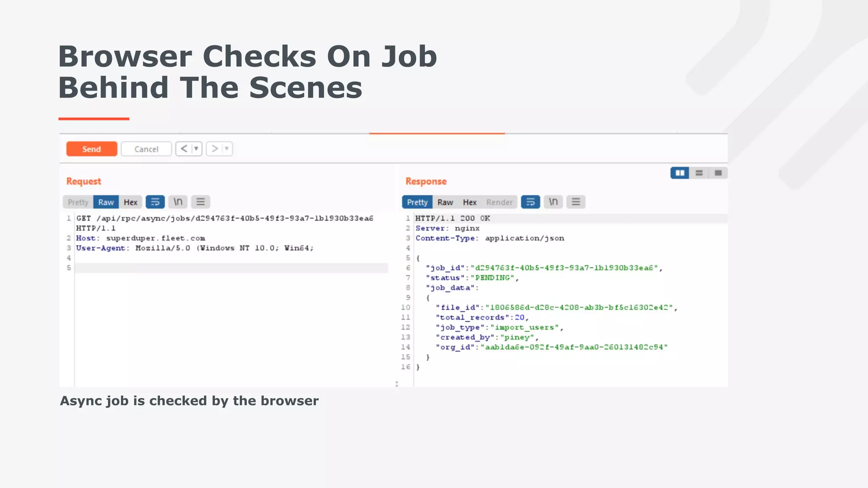Click the User-Agent header line
This screenshot has width=868, height=488.
click(x=195, y=248)
